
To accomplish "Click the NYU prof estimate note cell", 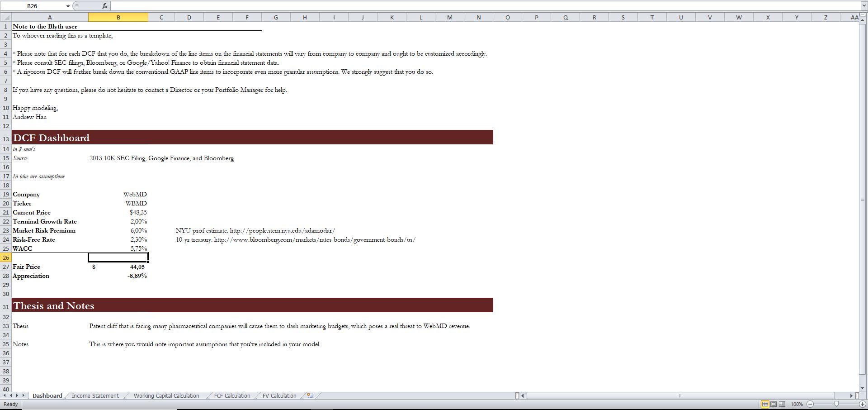I will click(x=255, y=230).
